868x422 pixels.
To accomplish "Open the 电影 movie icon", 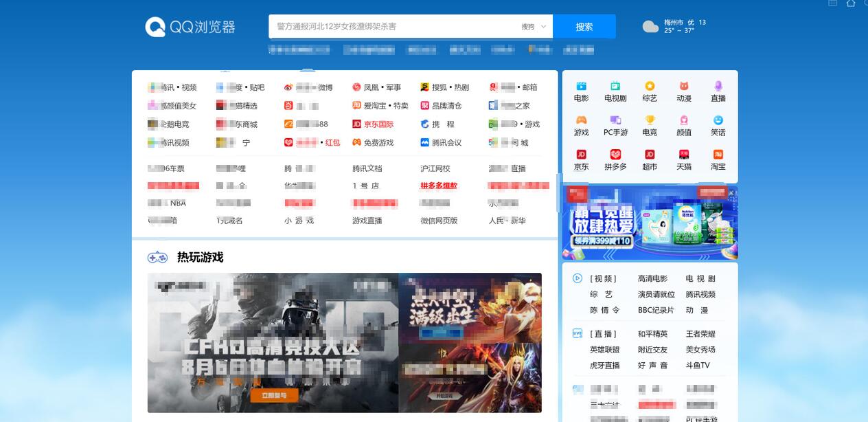I will click(581, 86).
